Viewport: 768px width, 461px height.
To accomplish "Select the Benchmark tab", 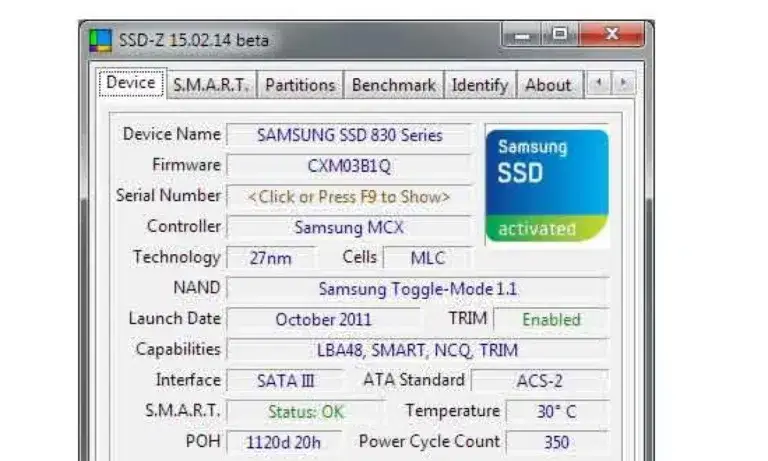I will tap(393, 85).
